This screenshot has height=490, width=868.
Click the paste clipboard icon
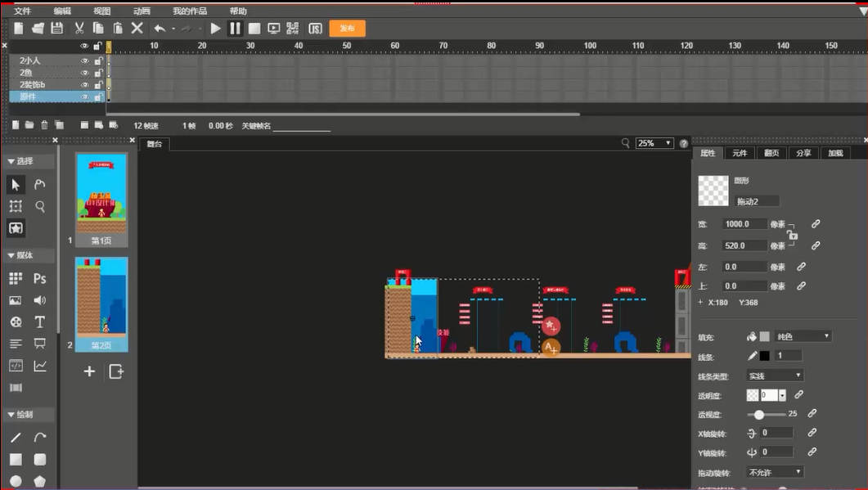118,29
